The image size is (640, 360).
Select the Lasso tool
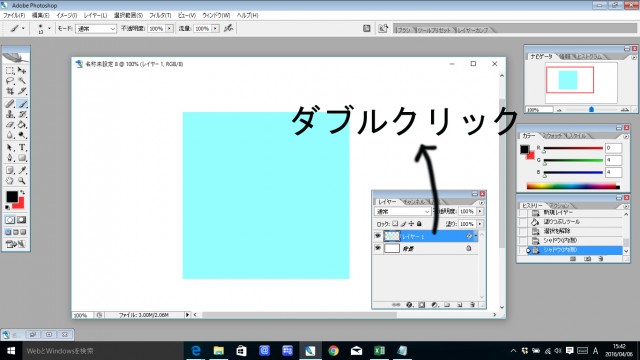coord(10,81)
